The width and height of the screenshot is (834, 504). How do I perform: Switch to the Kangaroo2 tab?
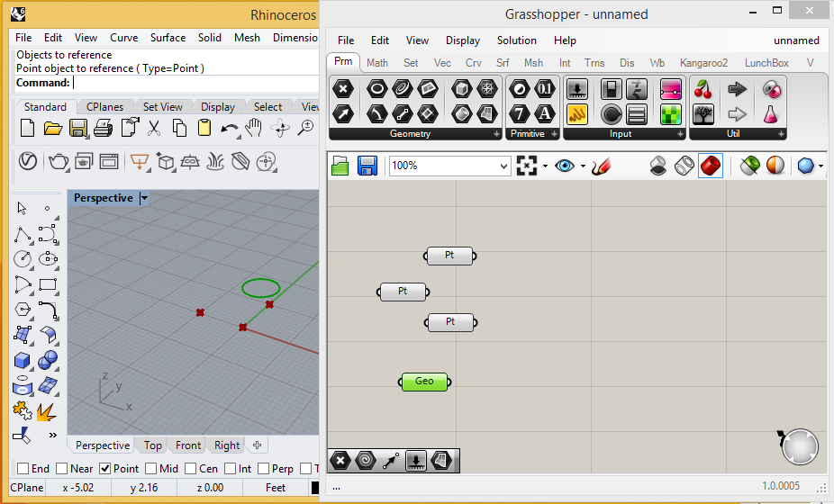pos(703,63)
